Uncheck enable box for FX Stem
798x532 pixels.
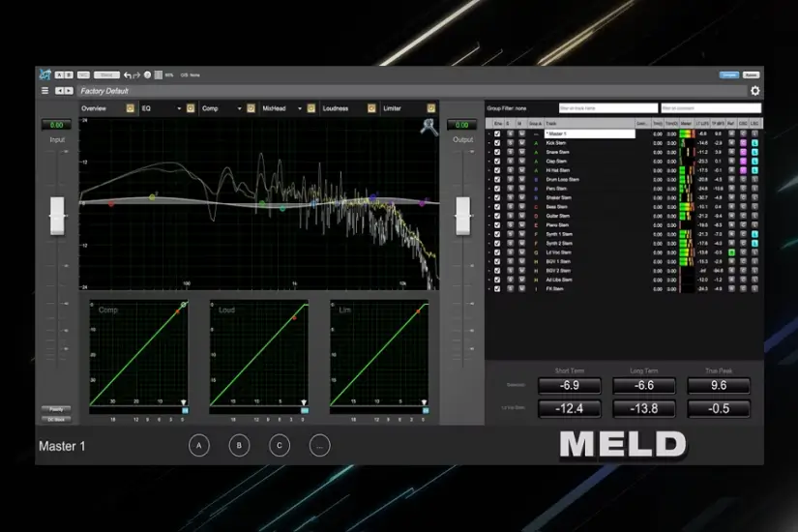pyautogui.click(x=497, y=288)
